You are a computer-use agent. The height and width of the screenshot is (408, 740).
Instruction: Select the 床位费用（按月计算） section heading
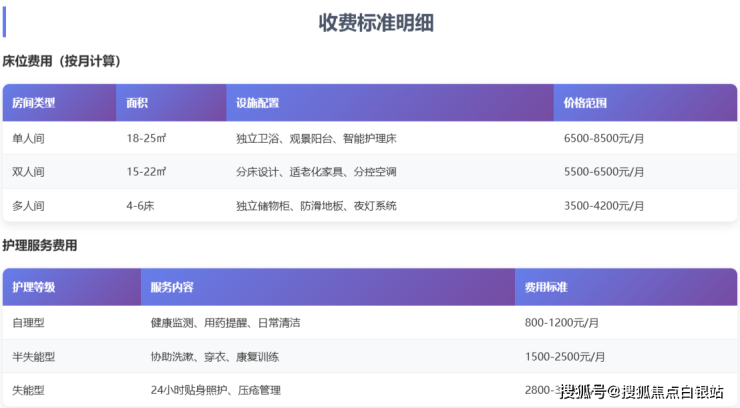(62, 61)
